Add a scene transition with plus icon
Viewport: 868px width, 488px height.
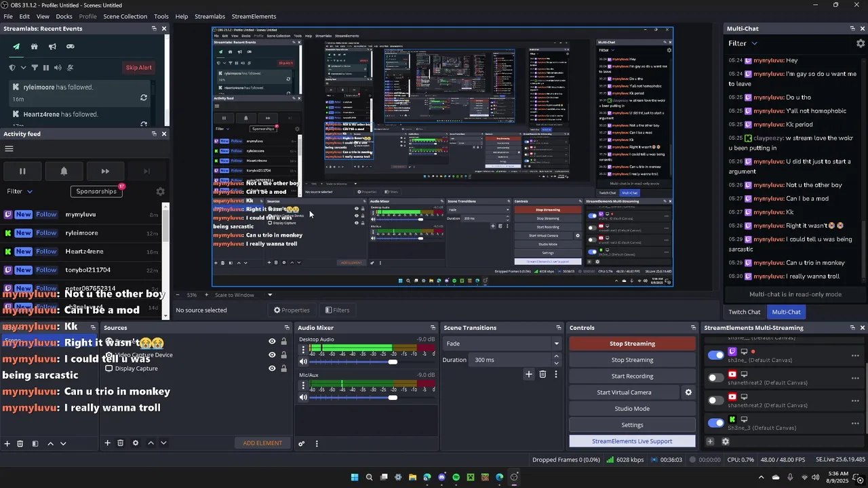click(x=529, y=374)
